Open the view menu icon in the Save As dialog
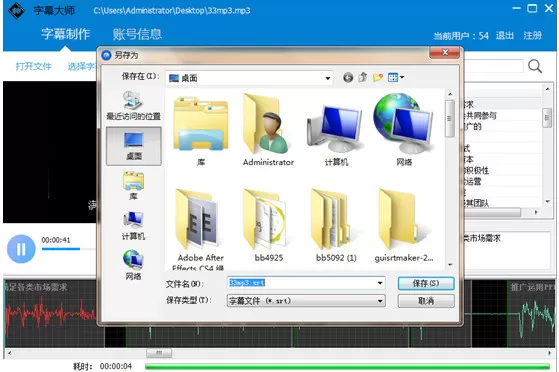This screenshot has height=372, width=559. pyautogui.click(x=395, y=77)
